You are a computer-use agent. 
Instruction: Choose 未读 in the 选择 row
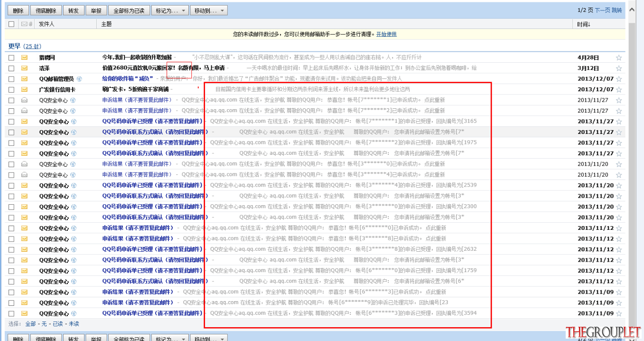click(74, 324)
